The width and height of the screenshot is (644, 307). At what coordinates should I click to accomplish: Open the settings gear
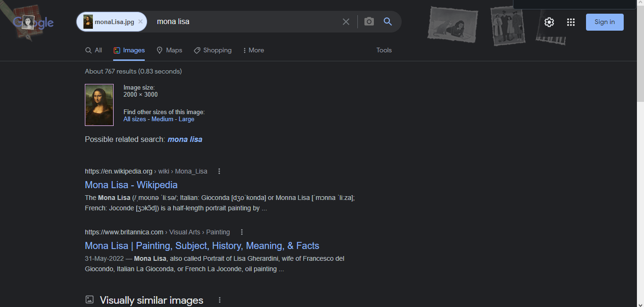coord(549,22)
